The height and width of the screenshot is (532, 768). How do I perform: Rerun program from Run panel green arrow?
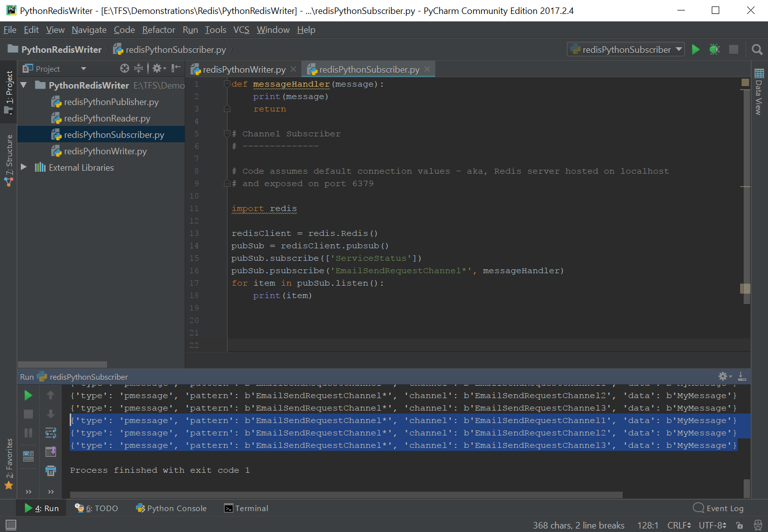coord(28,395)
